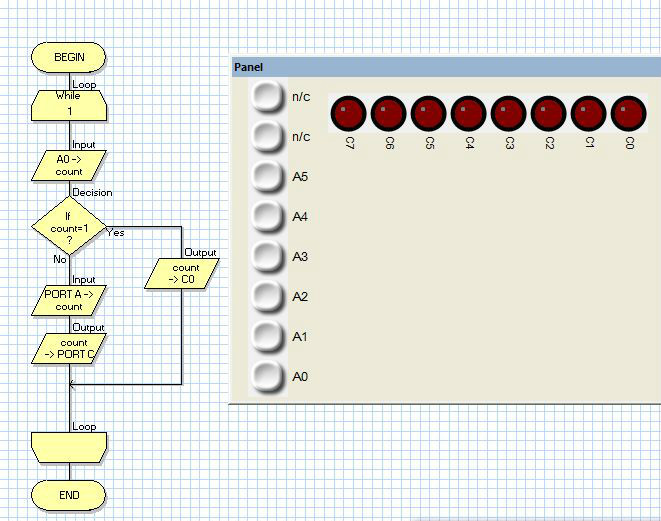Select the loop end block above END

[x=69, y=447]
